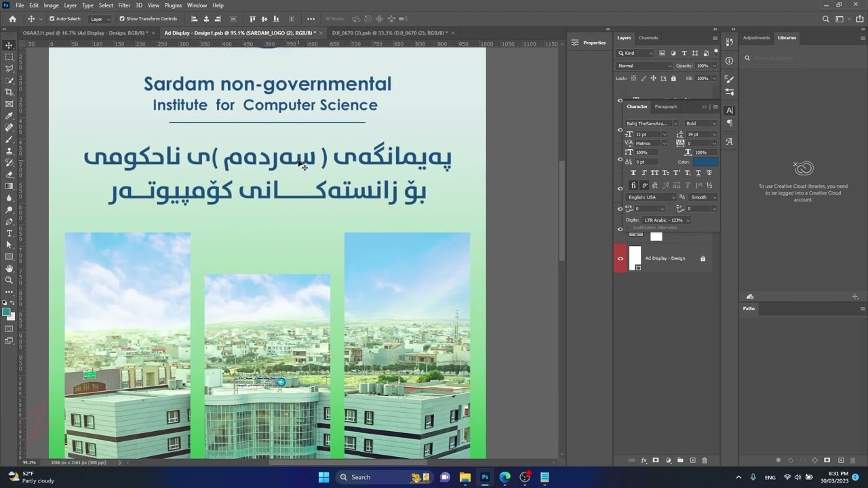The width and height of the screenshot is (868, 488).
Task: Toggle Show Transform Controls checkbox
Action: (x=122, y=19)
